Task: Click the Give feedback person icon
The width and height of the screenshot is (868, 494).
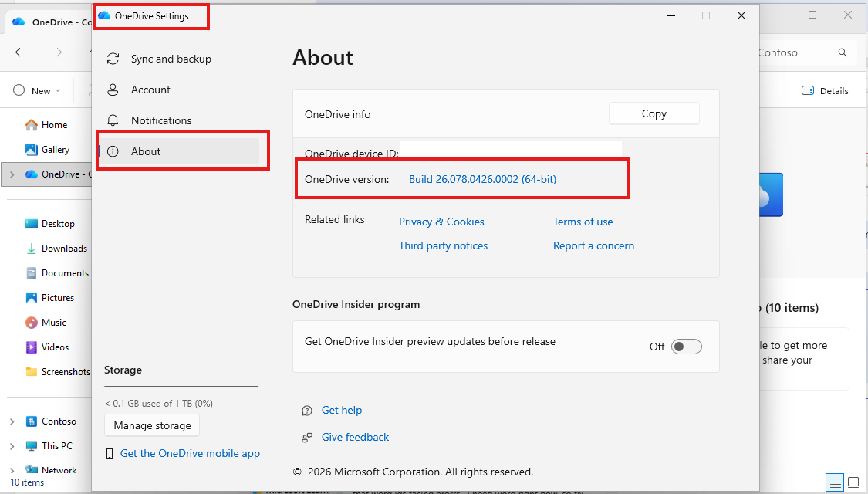Action: click(x=306, y=438)
